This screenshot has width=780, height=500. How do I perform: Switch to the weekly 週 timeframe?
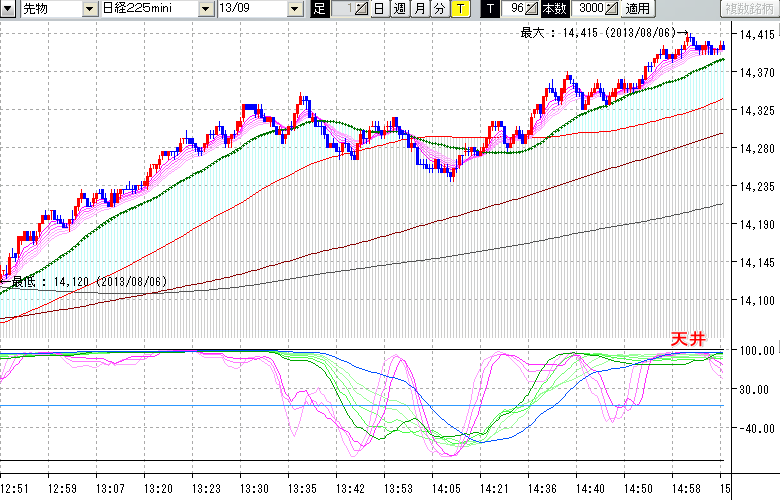[399, 9]
